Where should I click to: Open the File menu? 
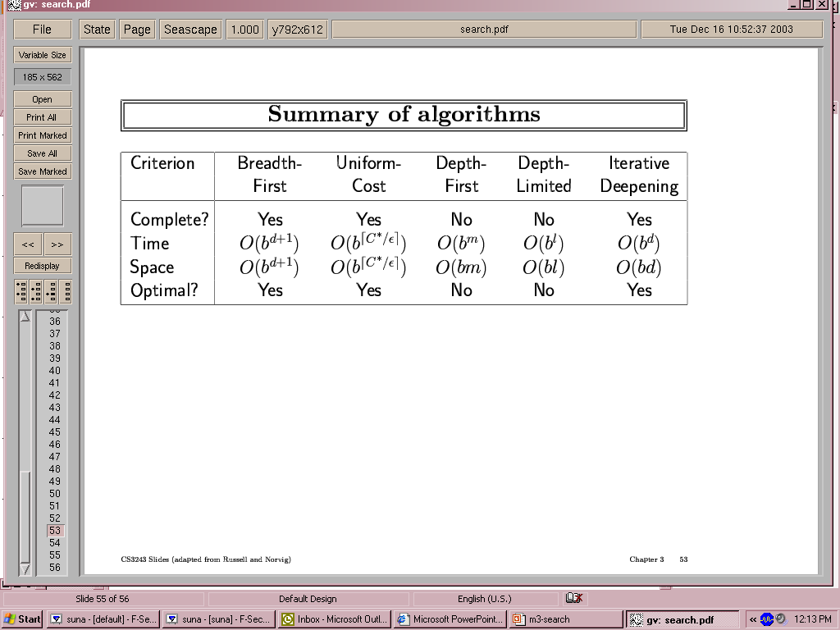(42, 30)
